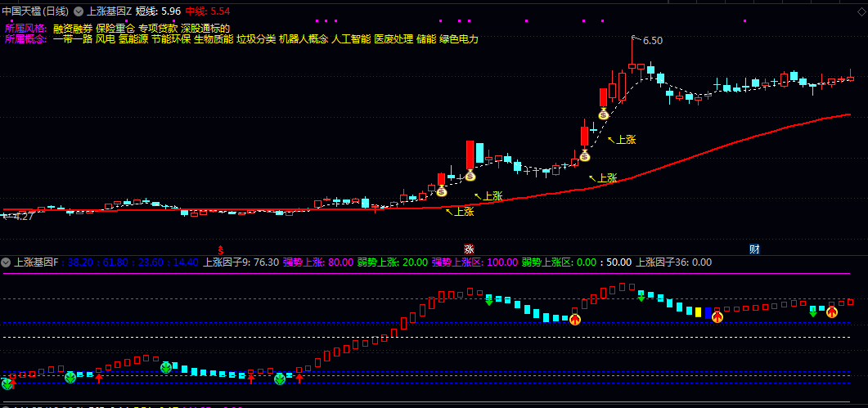Click the 弱势上涨: 20.00 readout
This screenshot has width=868, height=408.
[x=393, y=262]
